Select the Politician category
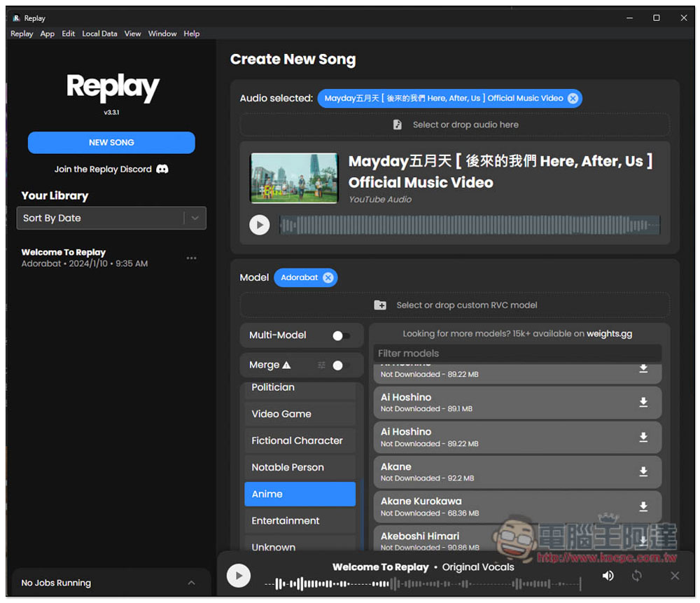This screenshot has width=700, height=603. (x=300, y=389)
